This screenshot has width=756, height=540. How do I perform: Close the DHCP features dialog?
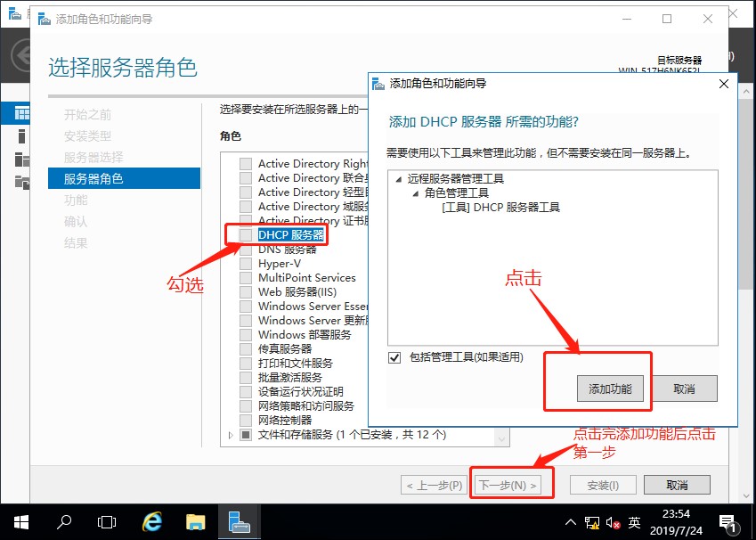(723, 84)
